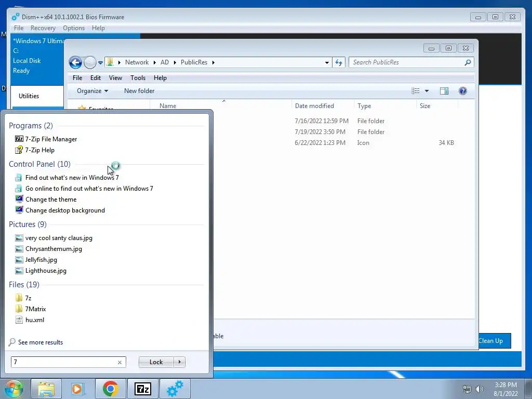532x399 pixels.
Task: Open 7-Zip File Manager from search results
Action: click(x=46, y=139)
